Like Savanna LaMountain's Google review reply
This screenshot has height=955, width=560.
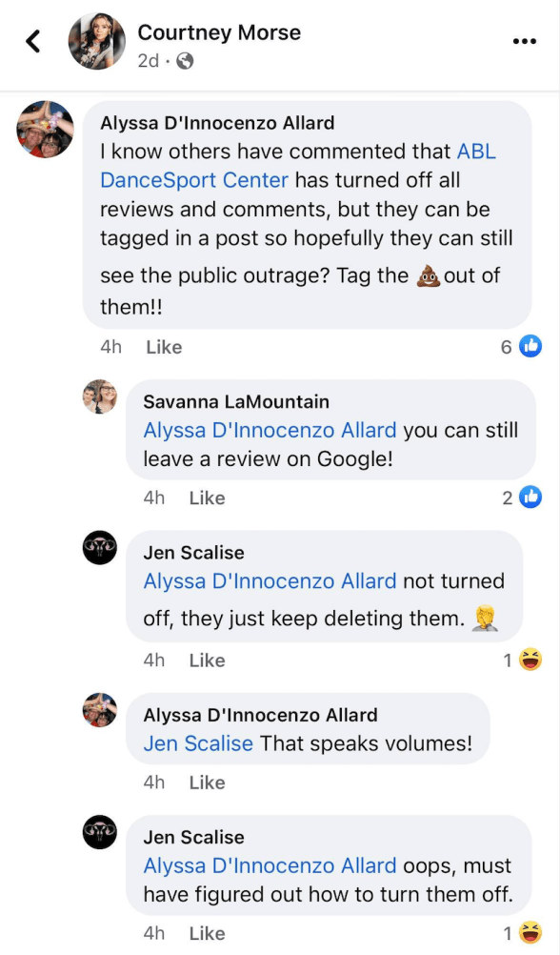(x=207, y=498)
